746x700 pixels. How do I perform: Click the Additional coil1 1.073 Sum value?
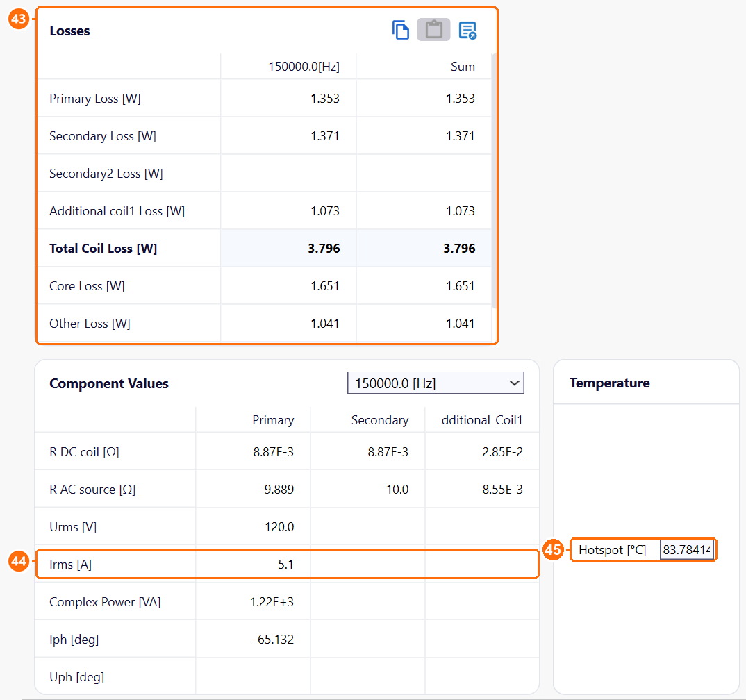[x=460, y=211]
